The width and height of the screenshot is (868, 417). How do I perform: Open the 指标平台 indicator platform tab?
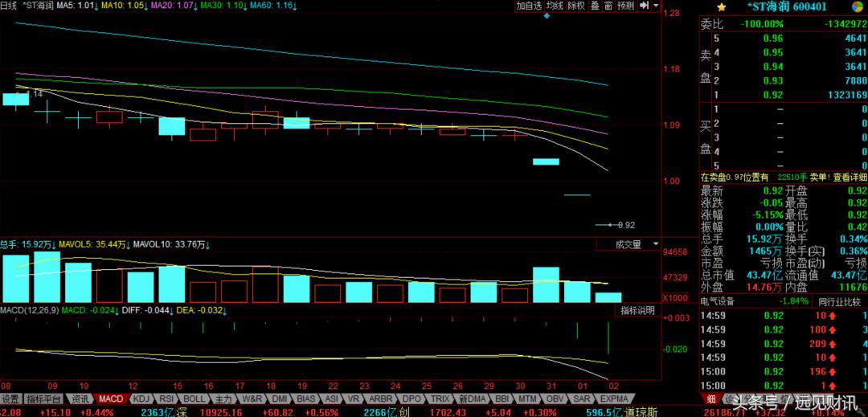pyautogui.click(x=43, y=399)
